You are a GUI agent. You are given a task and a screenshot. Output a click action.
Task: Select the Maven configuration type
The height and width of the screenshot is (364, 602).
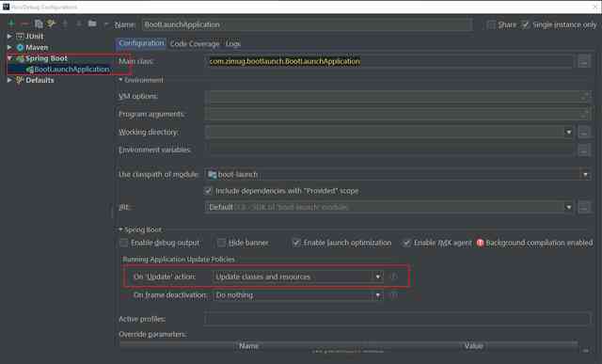[x=37, y=48]
